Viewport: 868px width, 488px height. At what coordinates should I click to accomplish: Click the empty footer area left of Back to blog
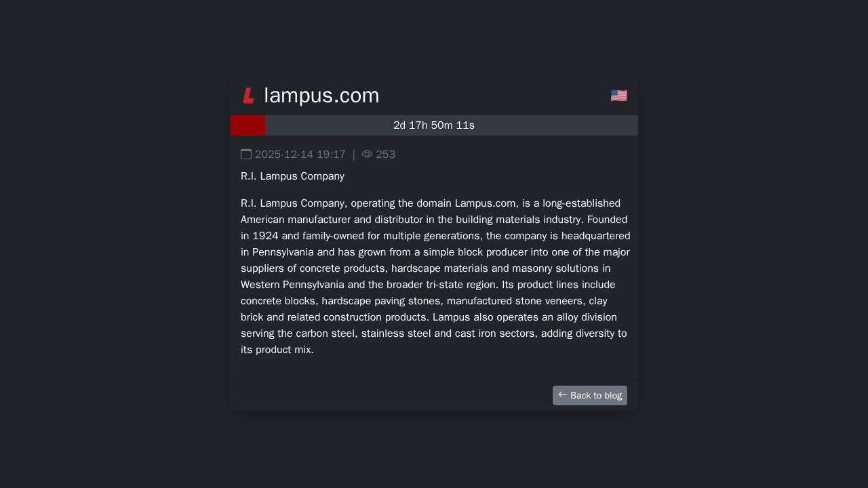pyautogui.click(x=387, y=395)
